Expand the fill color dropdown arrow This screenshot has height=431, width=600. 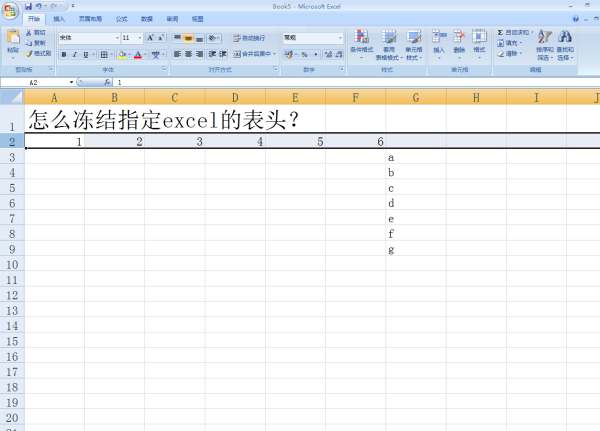coord(129,55)
